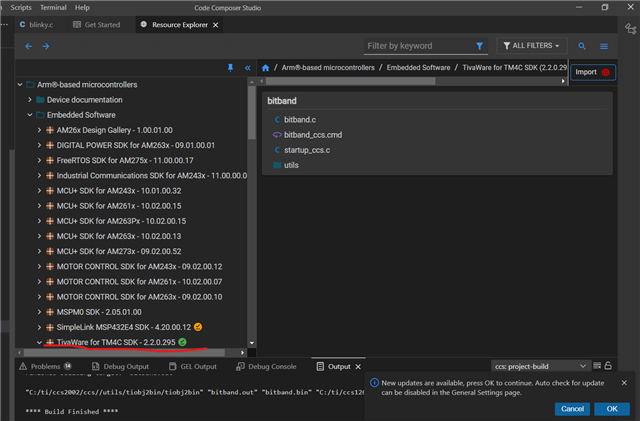Open the ALL FILTERS dropdown
Image resolution: width=640 pixels, height=421 pixels.
pyautogui.click(x=531, y=46)
